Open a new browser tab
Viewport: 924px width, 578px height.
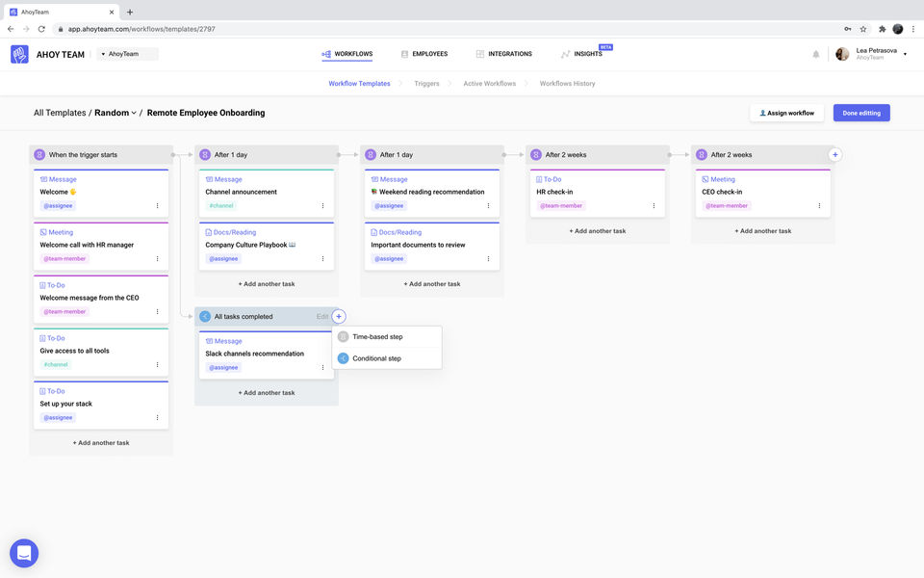coord(130,12)
